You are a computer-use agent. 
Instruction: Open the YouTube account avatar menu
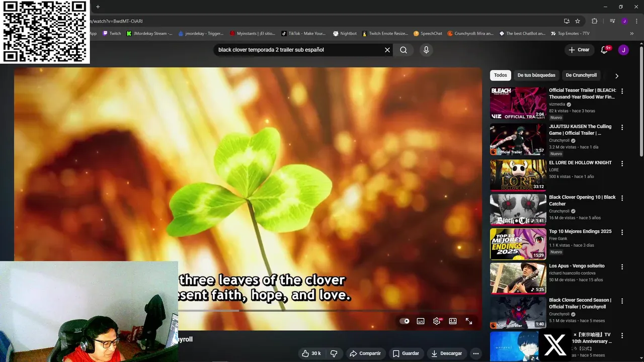tap(623, 50)
